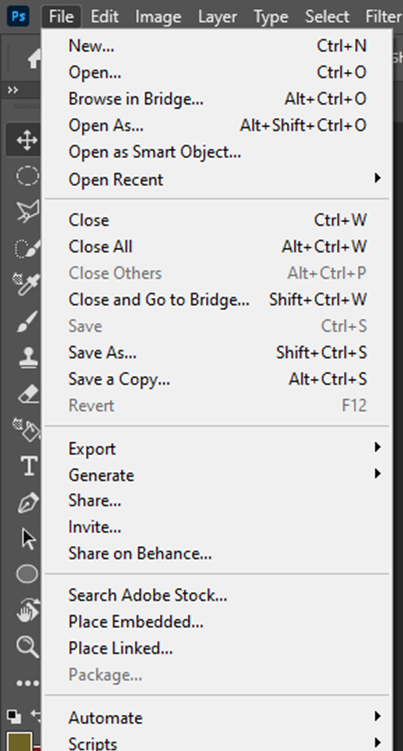Image resolution: width=403 pixels, height=751 pixels.
Task: Select the Zoom tool
Action: (28, 646)
